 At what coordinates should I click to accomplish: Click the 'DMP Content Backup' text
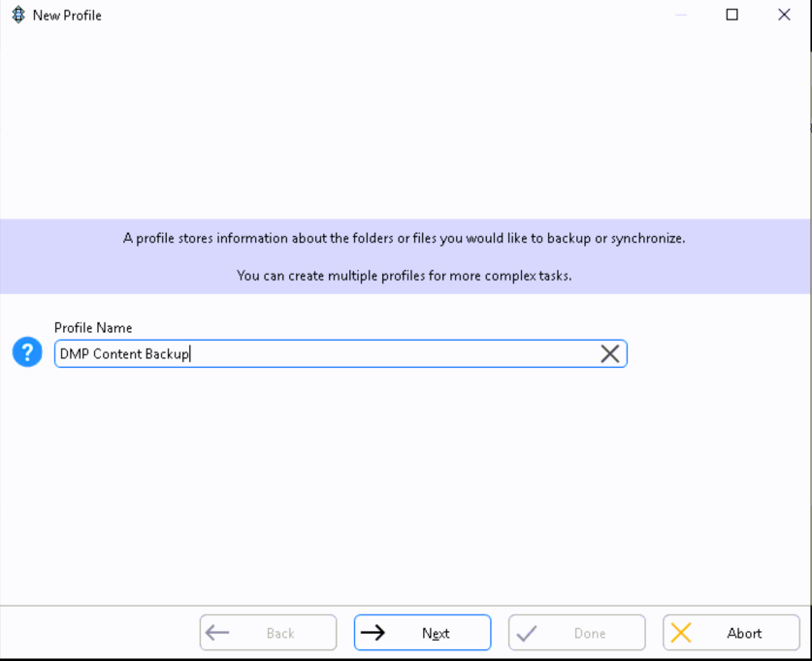pyautogui.click(x=124, y=354)
